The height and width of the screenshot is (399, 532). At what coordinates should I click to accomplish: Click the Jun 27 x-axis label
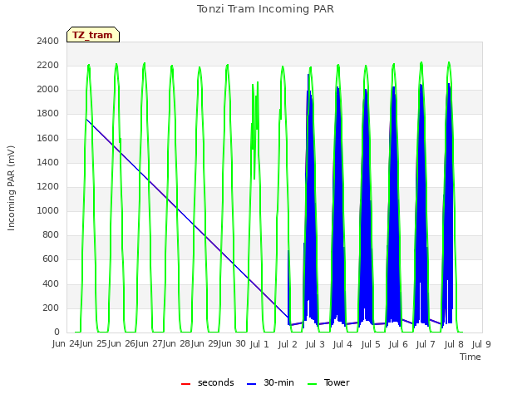tap(150, 344)
